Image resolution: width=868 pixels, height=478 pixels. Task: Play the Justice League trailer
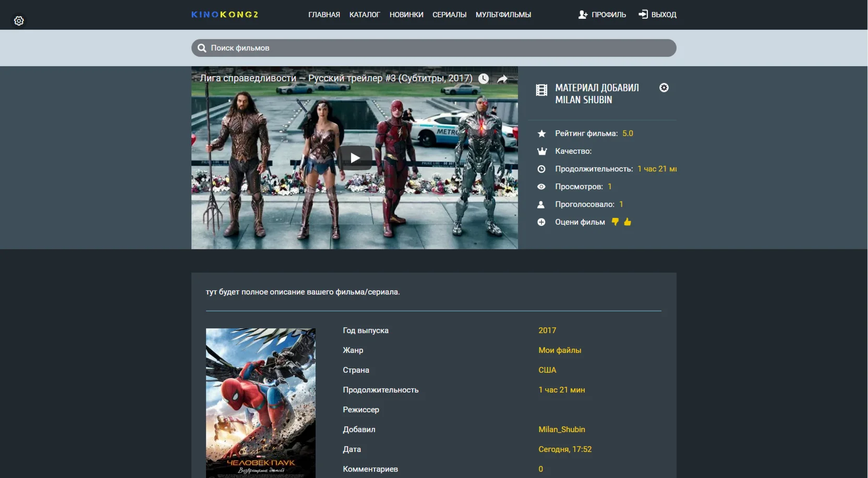click(x=355, y=158)
